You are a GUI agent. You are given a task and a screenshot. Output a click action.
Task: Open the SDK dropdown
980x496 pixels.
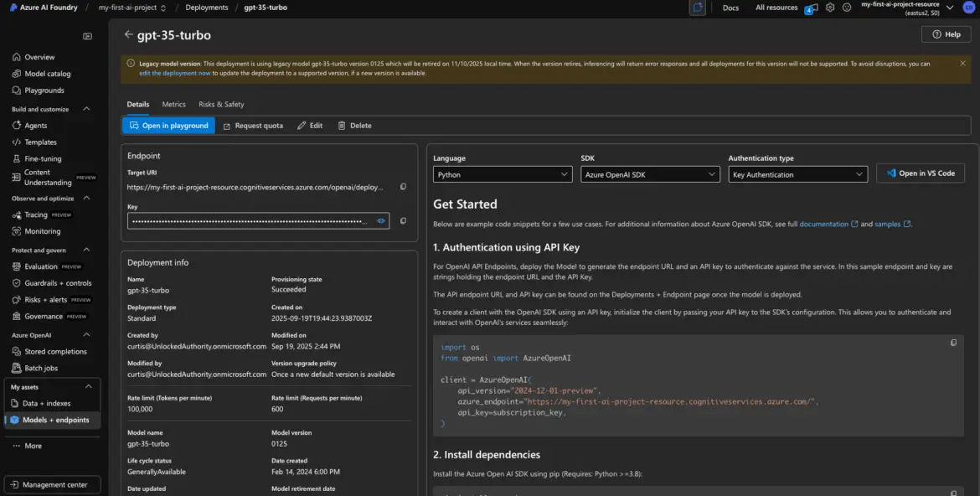pyautogui.click(x=650, y=174)
